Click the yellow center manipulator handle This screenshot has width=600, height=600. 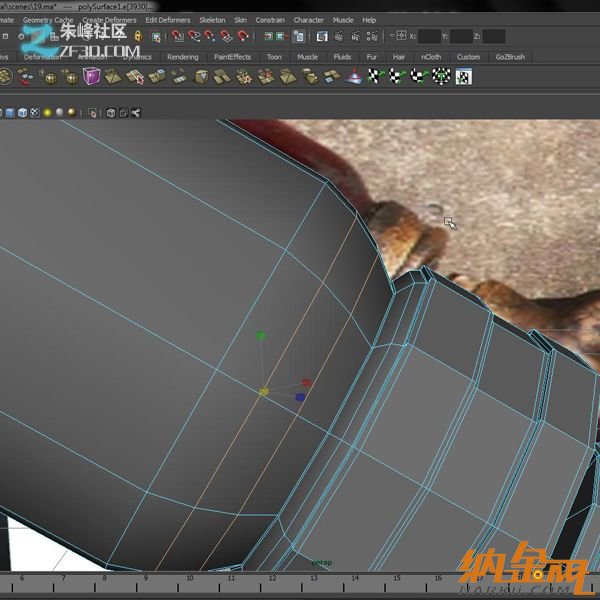(264, 392)
